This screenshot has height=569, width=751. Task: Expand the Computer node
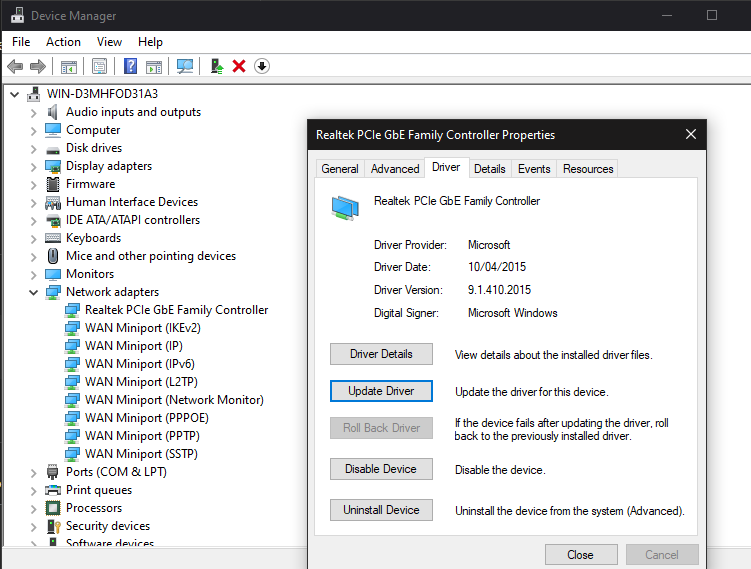point(34,131)
